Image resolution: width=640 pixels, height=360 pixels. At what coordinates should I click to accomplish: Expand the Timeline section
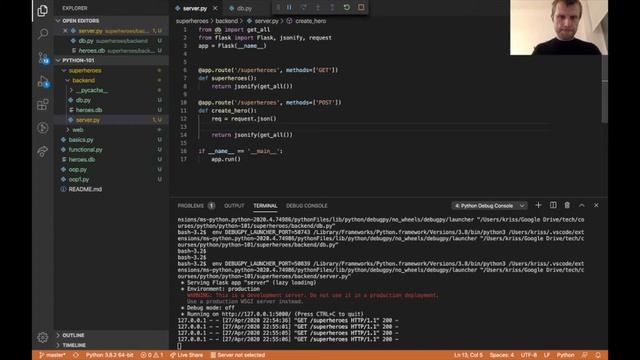click(111, 345)
